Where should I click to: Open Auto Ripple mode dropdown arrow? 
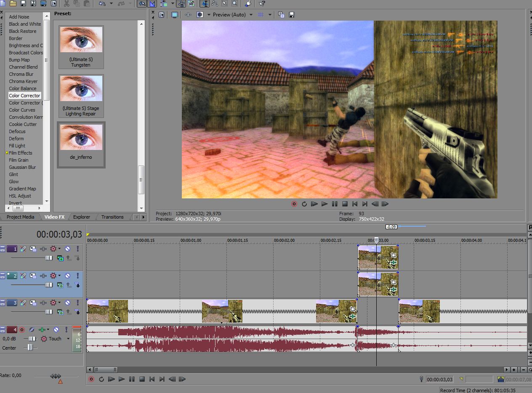click(173, 3)
